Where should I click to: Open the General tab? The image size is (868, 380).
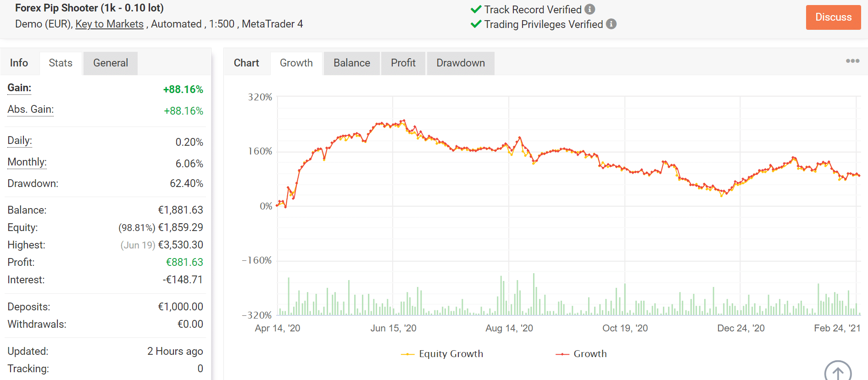pos(111,63)
